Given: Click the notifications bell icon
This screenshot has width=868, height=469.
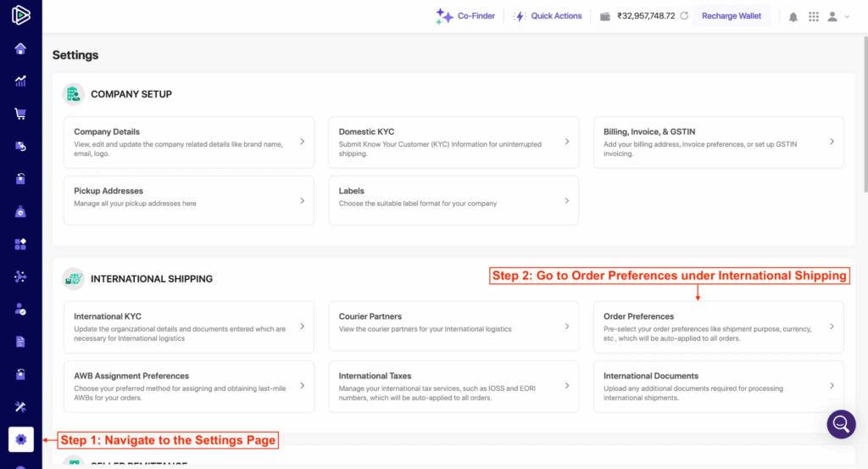Looking at the screenshot, I should [x=793, y=16].
